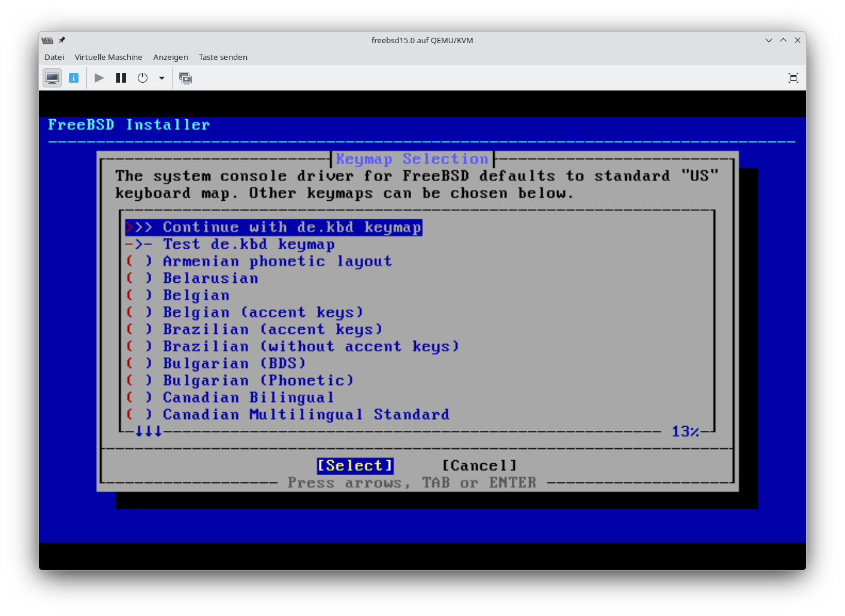
Task: Click the pin icon in title bar
Action: (62, 40)
